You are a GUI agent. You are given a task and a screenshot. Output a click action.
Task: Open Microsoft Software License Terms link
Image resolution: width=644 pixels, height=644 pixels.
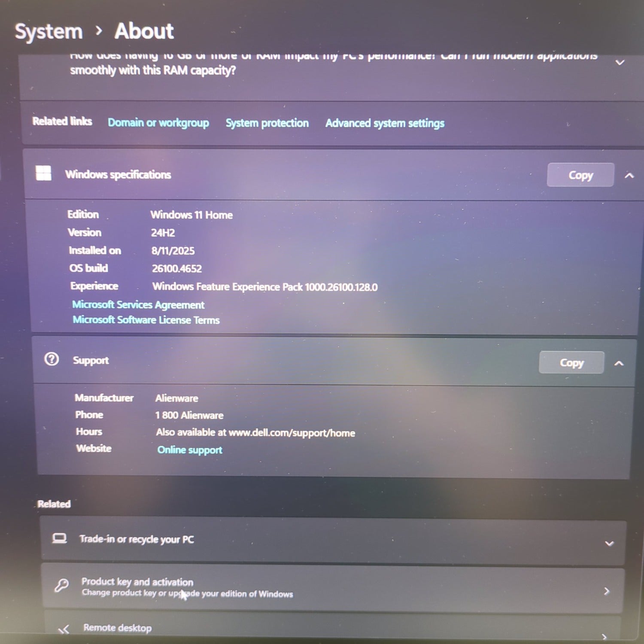[x=146, y=320]
